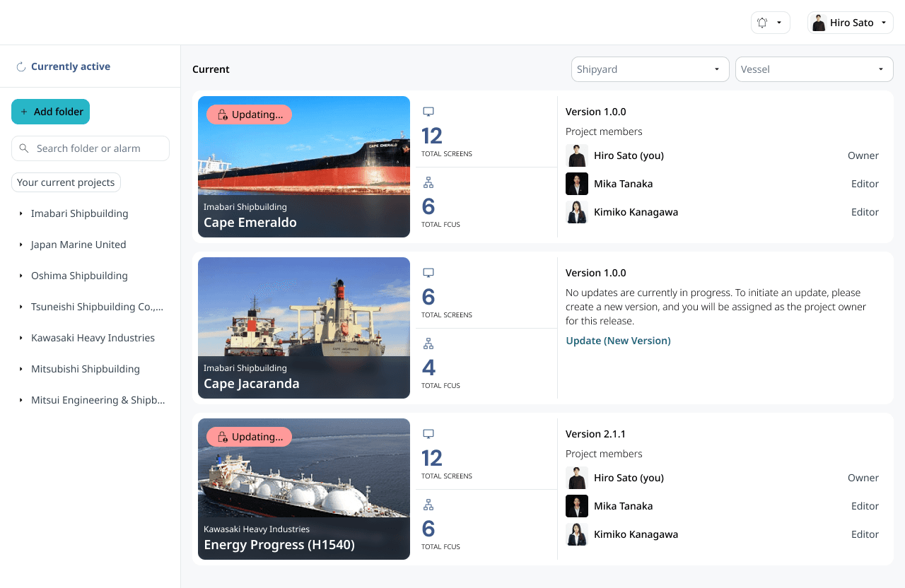Click Kimiko Kanagawa's avatar in Energy Progress members
905x588 pixels.
[x=577, y=534]
